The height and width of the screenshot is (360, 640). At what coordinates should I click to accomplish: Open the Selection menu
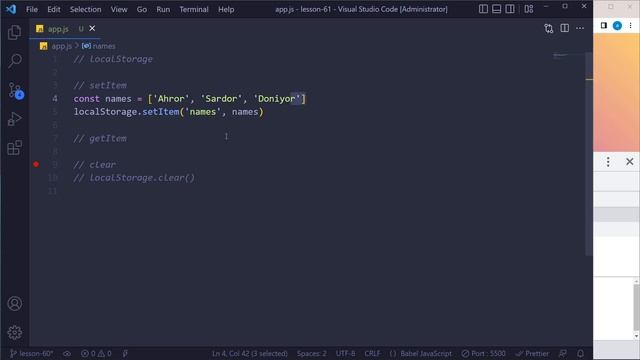click(85, 9)
